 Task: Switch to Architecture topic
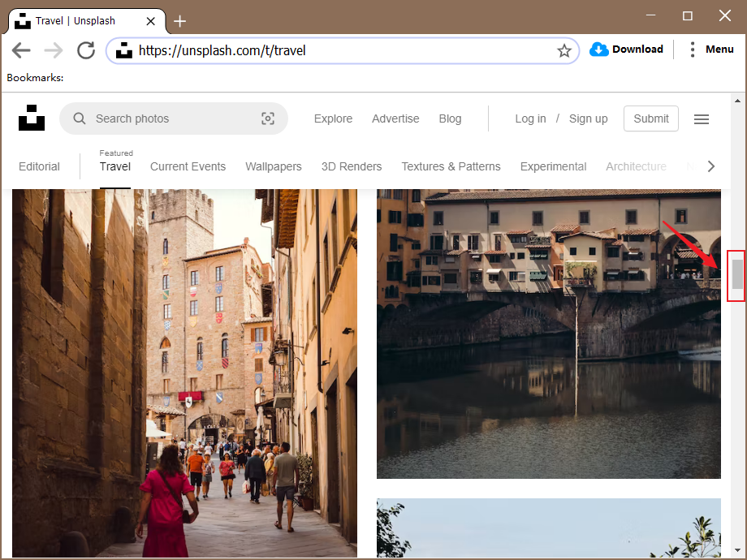coord(636,166)
